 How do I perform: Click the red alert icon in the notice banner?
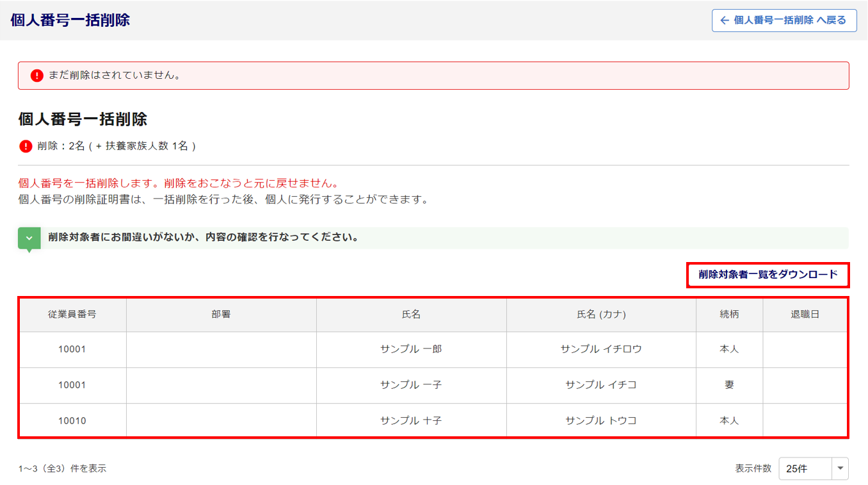pos(37,76)
